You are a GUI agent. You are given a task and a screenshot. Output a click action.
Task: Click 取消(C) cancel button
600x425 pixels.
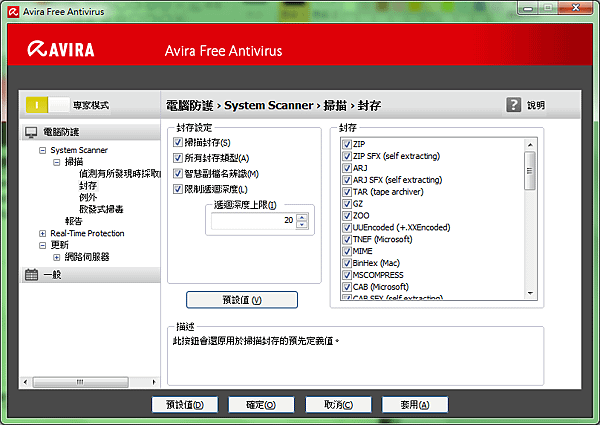(x=338, y=405)
